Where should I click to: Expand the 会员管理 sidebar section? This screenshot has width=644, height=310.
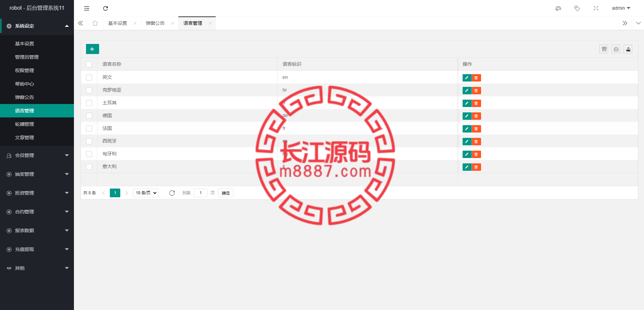pos(37,155)
